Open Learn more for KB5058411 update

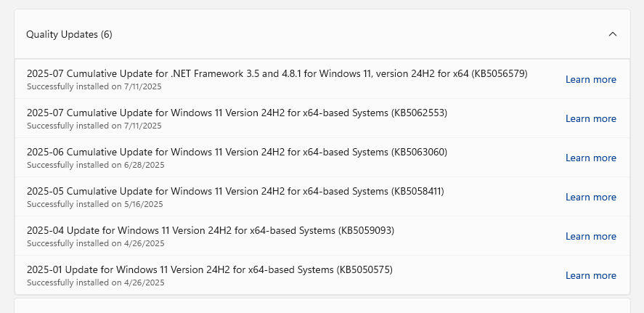(x=590, y=197)
